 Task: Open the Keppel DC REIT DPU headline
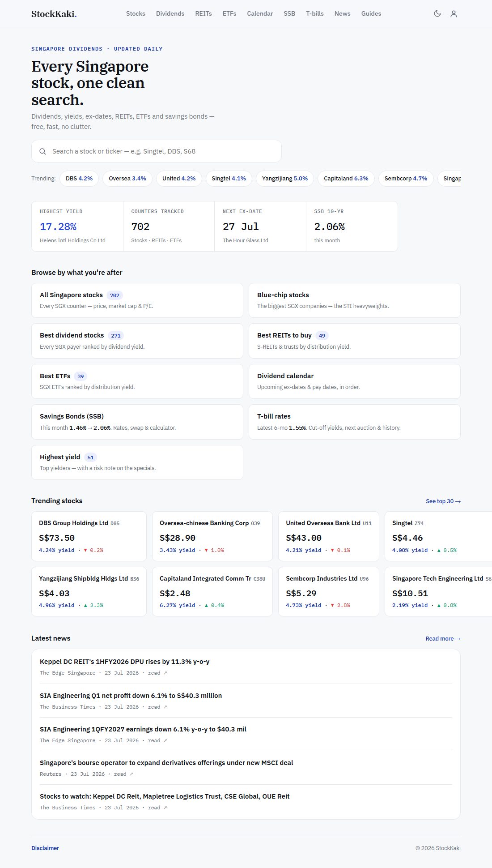124,662
